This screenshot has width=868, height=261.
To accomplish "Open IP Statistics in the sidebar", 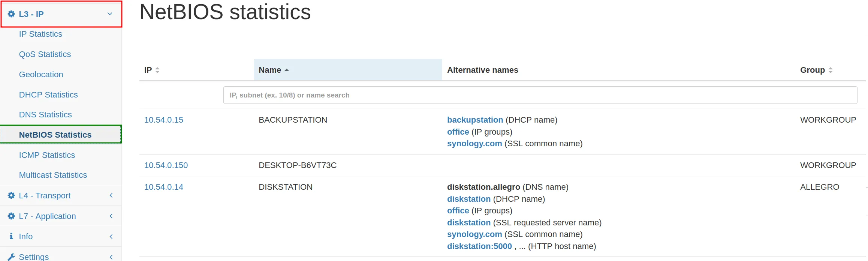I will 40,34.
